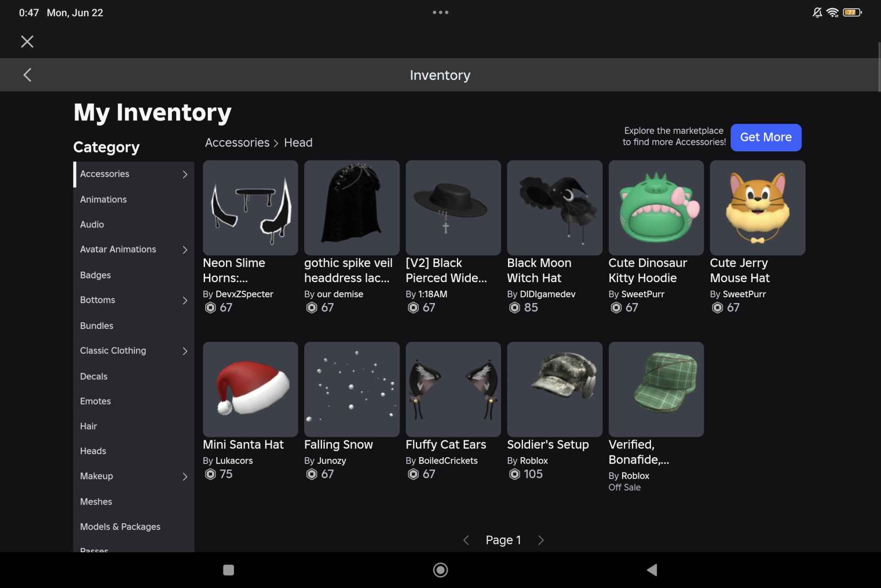Open Black Pierced Wide hat thumbnail

click(453, 208)
